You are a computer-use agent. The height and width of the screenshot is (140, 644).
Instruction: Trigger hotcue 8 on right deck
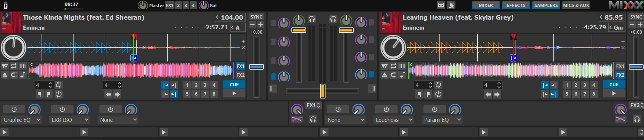coord(594,94)
